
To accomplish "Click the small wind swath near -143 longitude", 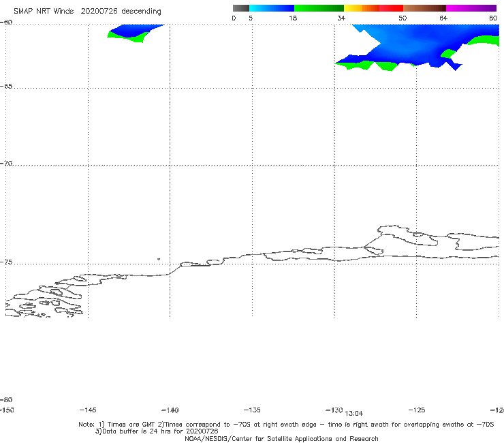I will point(135,33).
